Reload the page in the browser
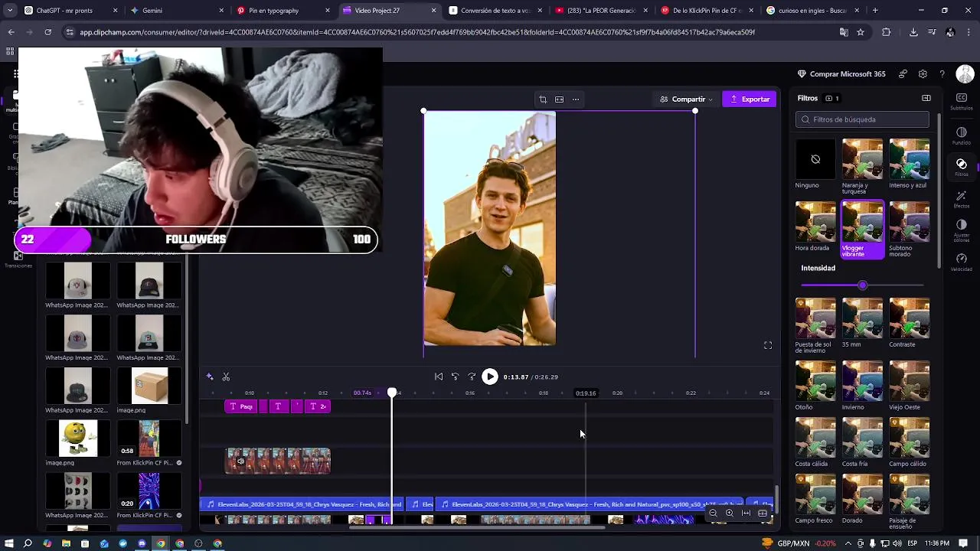980x551 pixels. (x=47, y=32)
